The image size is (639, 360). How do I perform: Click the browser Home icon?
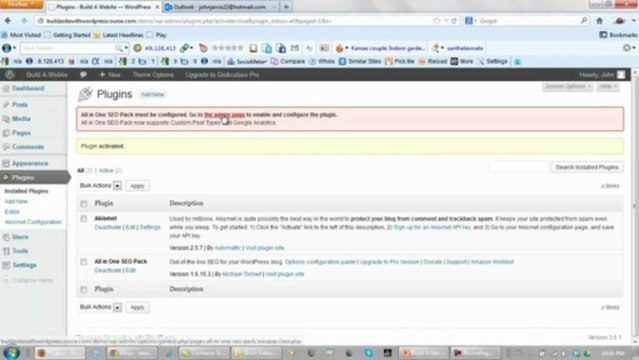point(599,21)
